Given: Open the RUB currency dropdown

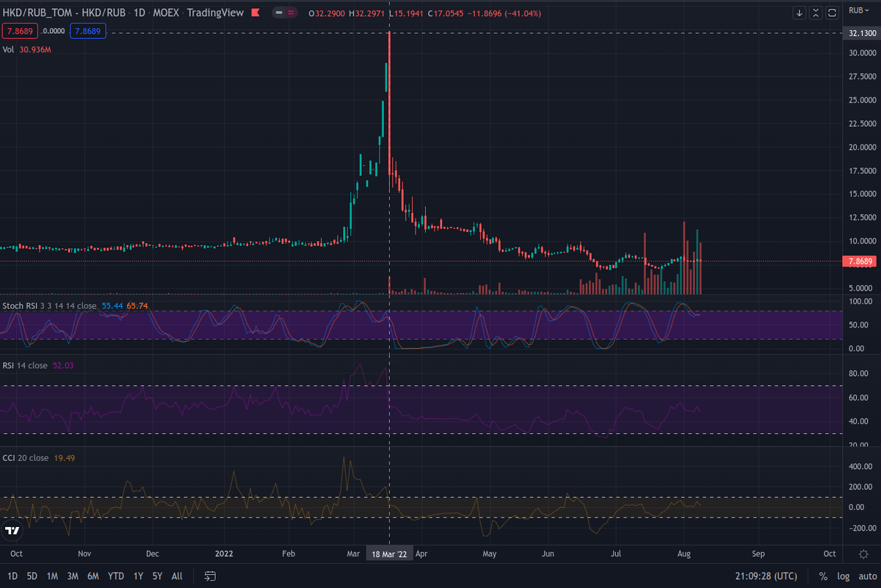Looking at the screenshot, I should 859,10.
